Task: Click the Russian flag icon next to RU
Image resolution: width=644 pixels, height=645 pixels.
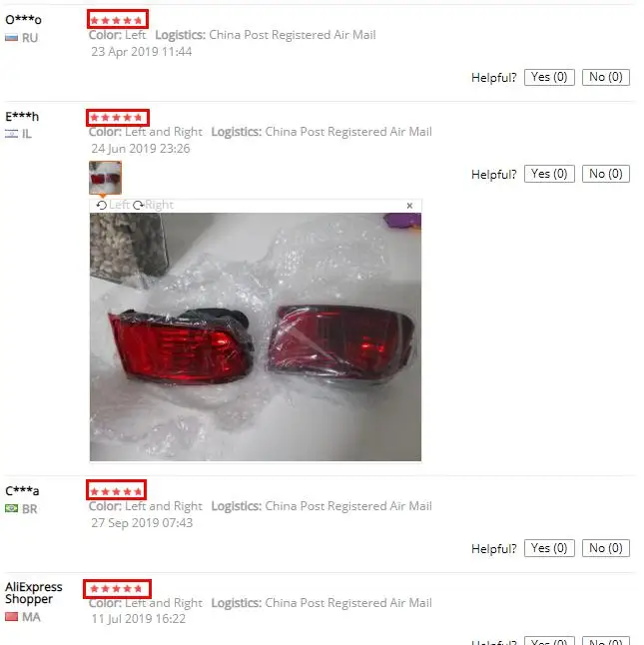Action: point(12,38)
